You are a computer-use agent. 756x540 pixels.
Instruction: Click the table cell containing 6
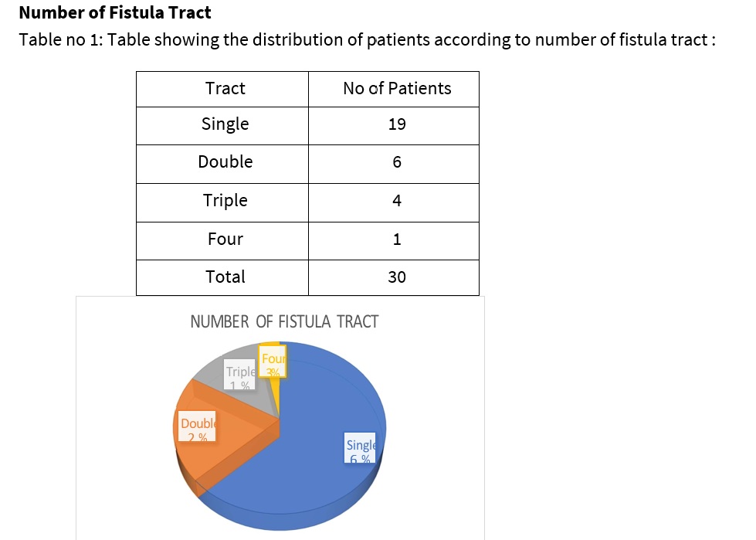click(397, 162)
